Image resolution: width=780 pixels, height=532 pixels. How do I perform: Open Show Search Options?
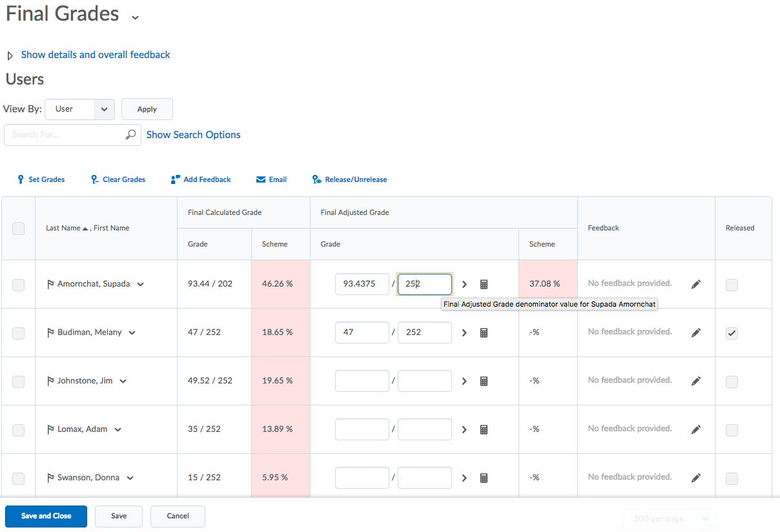tap(193, 134)
